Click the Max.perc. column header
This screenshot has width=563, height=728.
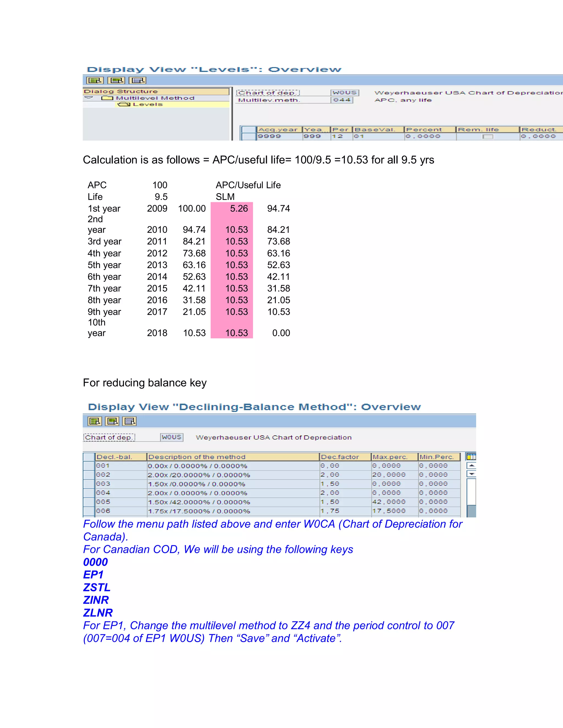[395, 457]
